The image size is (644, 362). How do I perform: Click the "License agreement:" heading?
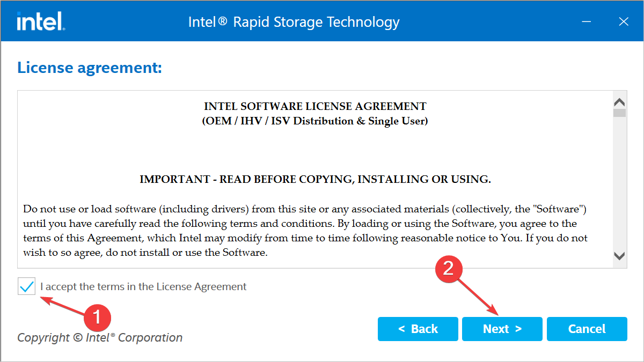click(90, 68)
